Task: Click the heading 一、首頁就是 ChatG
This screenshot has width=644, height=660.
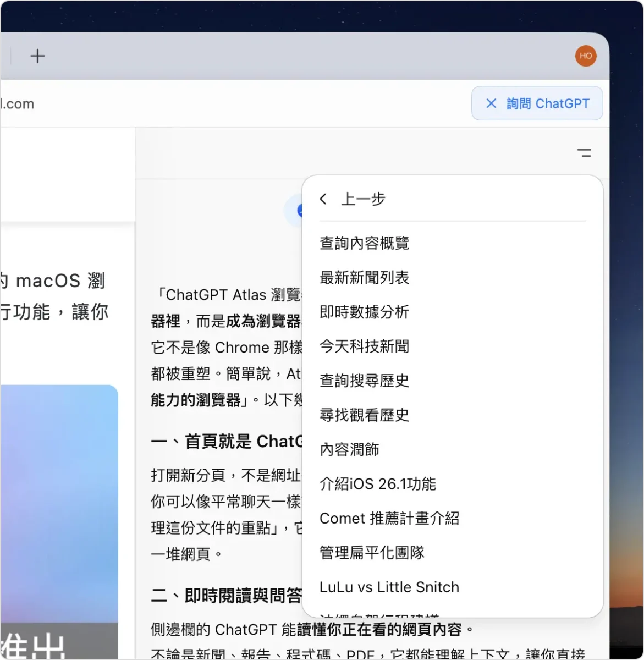Action: pos(227,441)
